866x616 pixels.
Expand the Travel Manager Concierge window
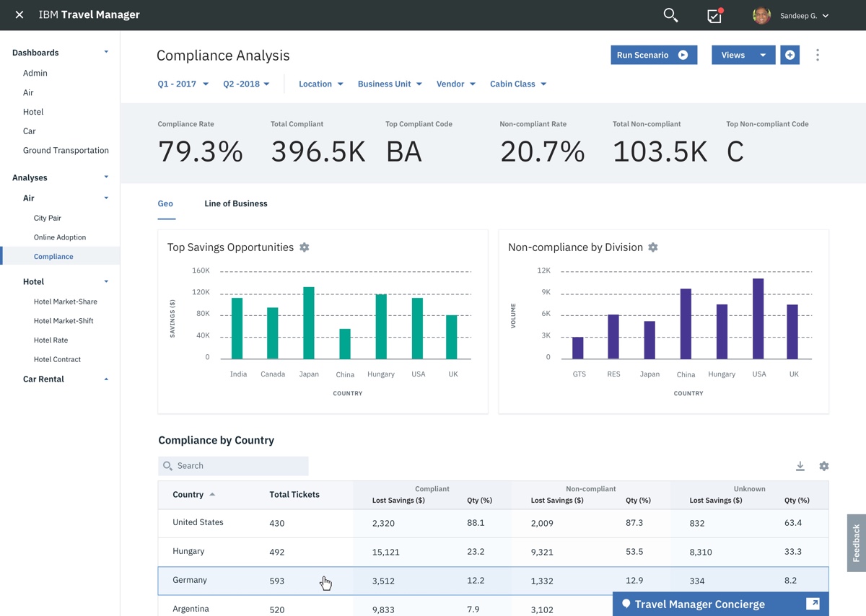click(813, 604)
